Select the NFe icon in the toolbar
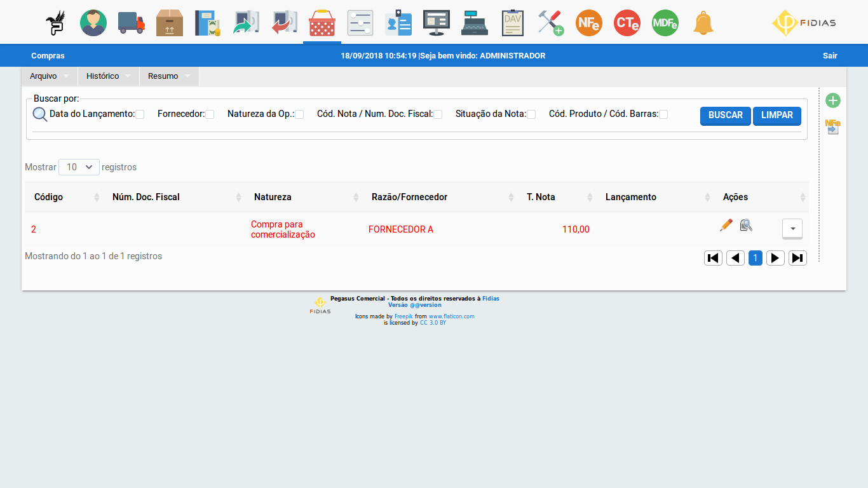 click(x=588, y=22)
